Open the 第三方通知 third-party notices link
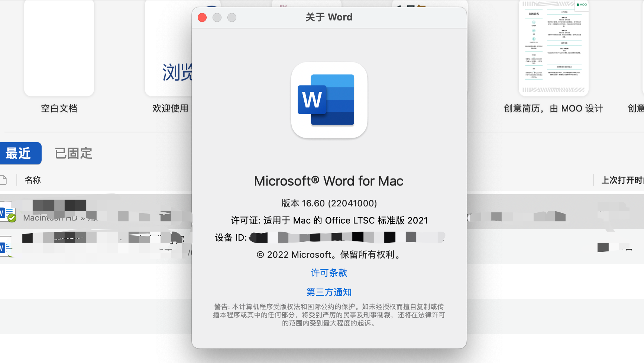The height and width of the screenshot is (363, 644). point(329,292)
